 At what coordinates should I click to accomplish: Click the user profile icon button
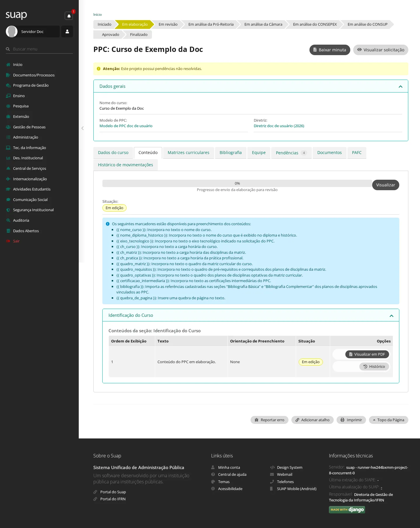67,32
